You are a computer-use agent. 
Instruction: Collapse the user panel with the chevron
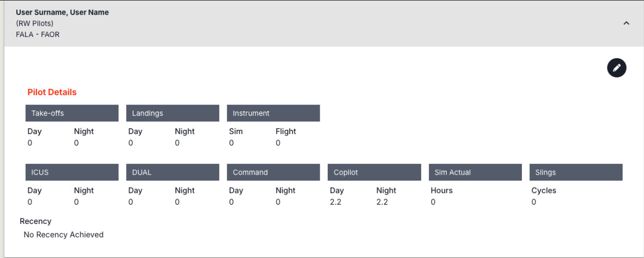click(x=626, y=23)
